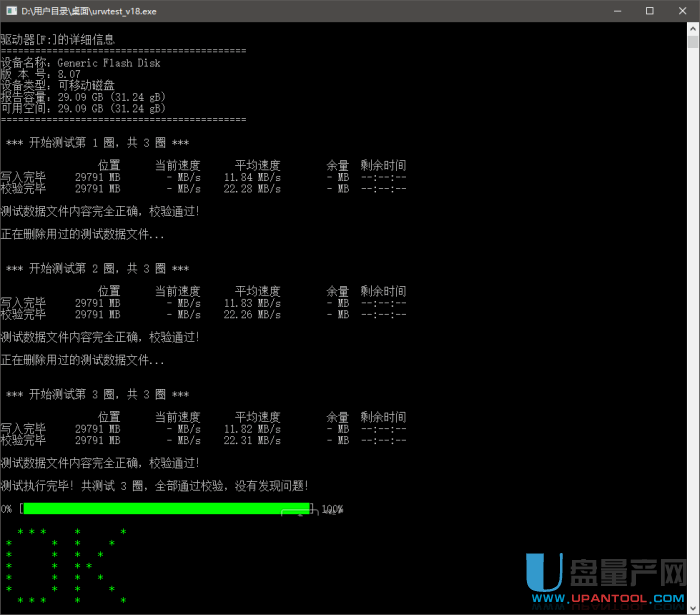The image size is (700, 615).
Task: Click the scrollbar up arrow
Action: click(692, 29)
